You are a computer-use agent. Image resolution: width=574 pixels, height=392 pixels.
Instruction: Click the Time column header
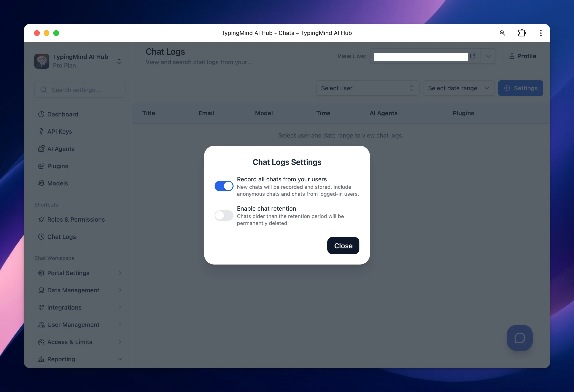(323, 113)
